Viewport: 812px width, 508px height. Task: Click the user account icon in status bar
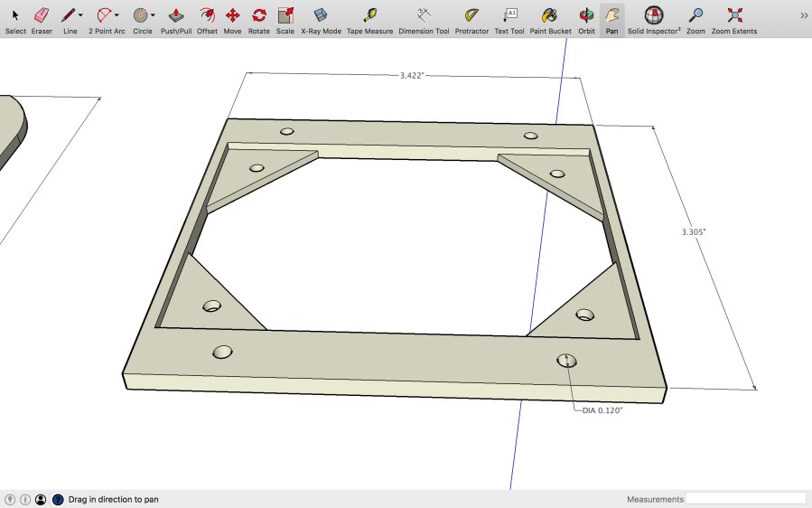(x=41, y=499)
